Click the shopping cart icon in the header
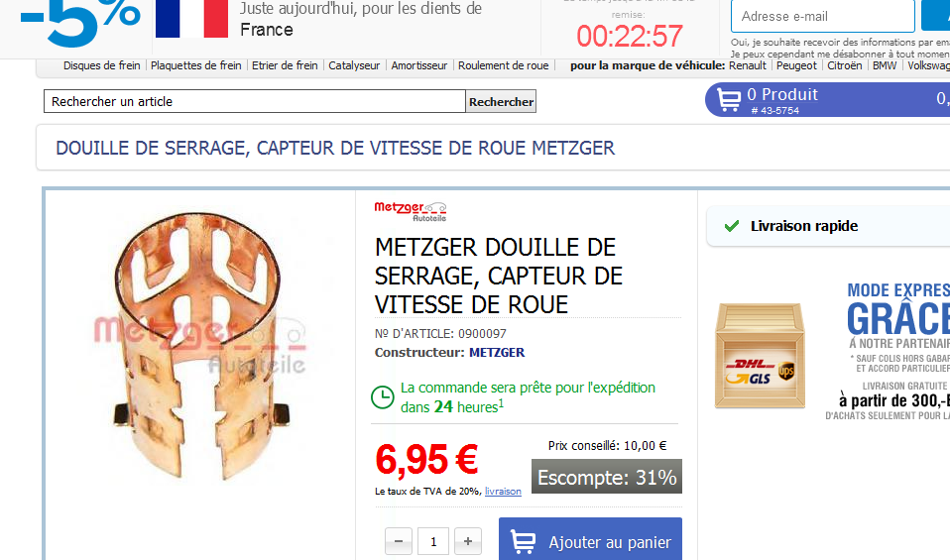Viewport: 950px width, 560px height. point(729,99)
